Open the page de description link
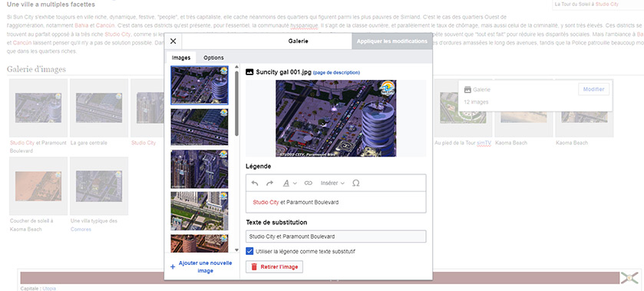644x291 pixels. (x=336, y=72)
